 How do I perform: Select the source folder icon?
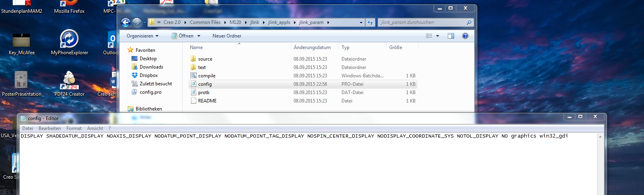(193, 59)
